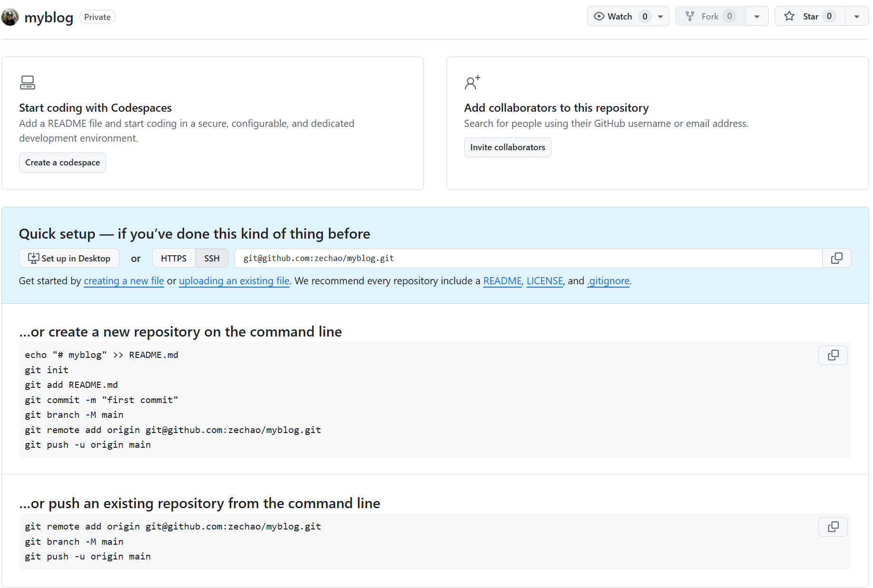Star the myblog repository

810,16
